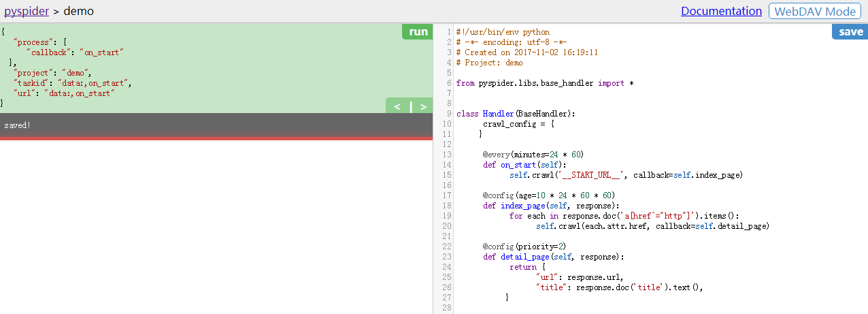Image resolution: width=868 pixels, height=314 pixels.
Task: Click line number 23 in the gutter
Action: pyautogui.click(x=447, y=257)
